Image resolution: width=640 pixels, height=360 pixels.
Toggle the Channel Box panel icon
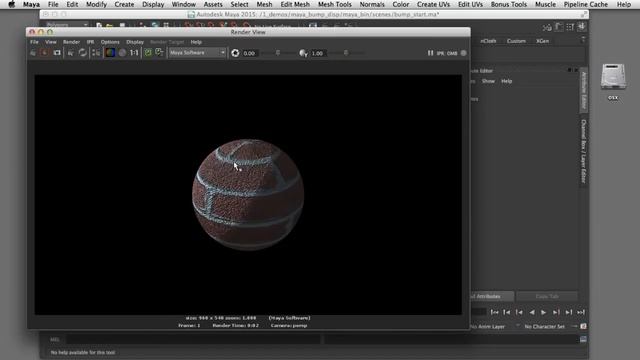point(582,27)
